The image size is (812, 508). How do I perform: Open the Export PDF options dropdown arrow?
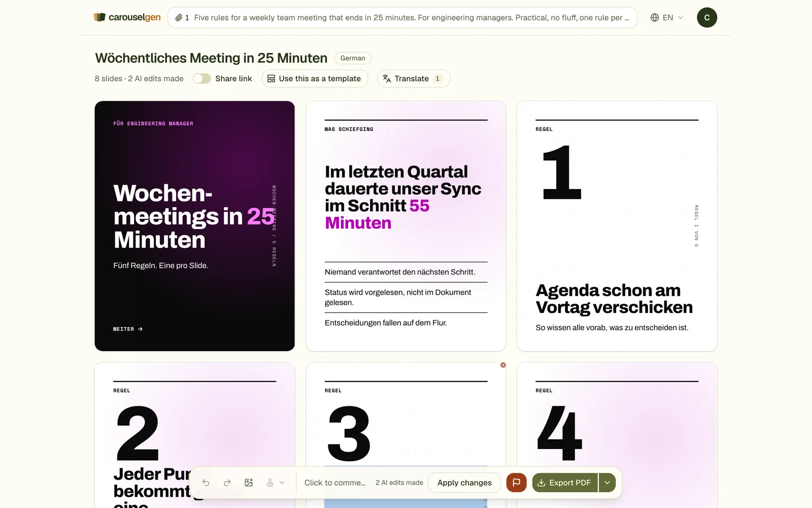tap(607, 483)
